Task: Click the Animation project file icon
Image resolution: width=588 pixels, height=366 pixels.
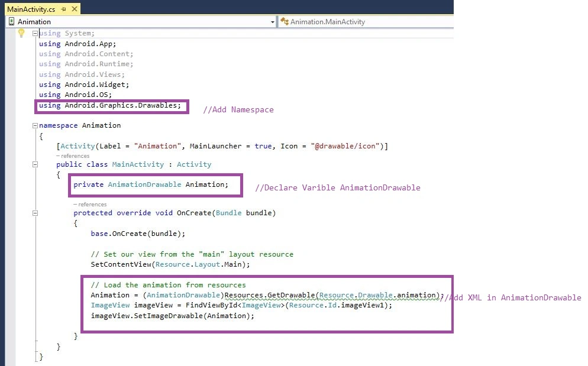Action: pyautogui.click(x=12, y=21)
